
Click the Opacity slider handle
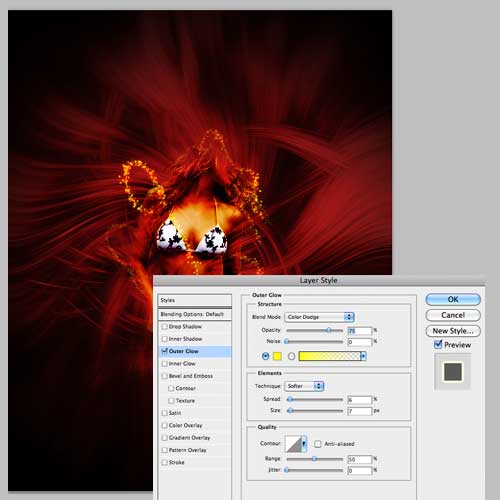pos(329,330)
